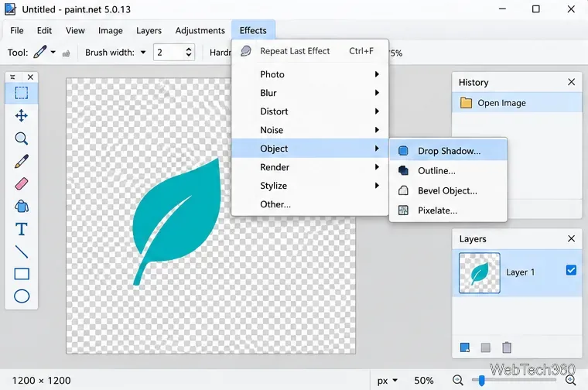This screenshot has height=390, width=588.
Task: Increase brush width with up stepper
Action: 189,49
